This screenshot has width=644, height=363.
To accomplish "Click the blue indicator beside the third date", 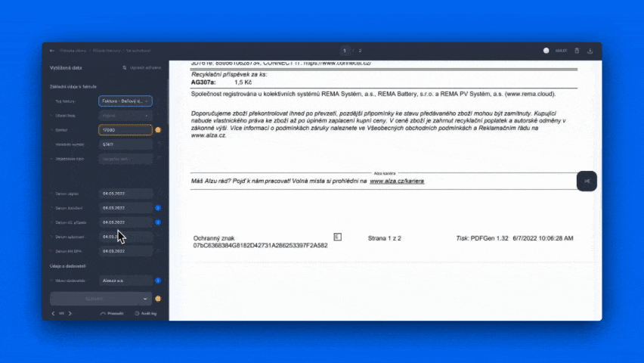I will click(158, 222).
